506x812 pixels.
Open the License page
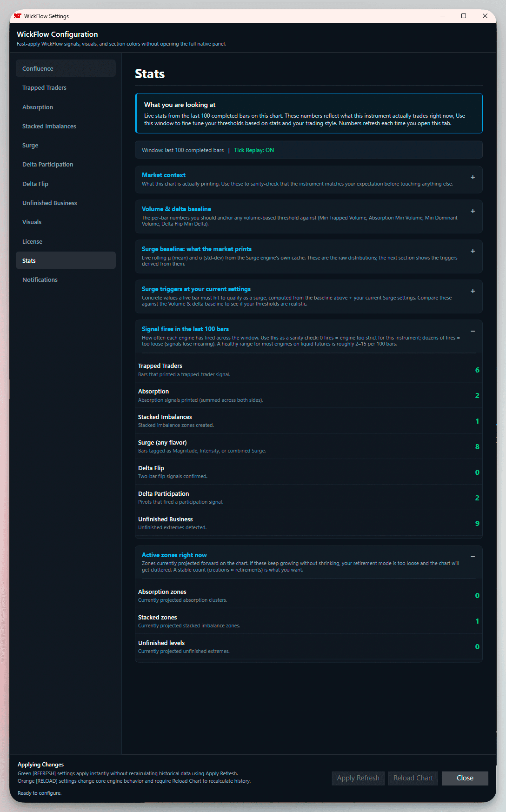point(66,242)
